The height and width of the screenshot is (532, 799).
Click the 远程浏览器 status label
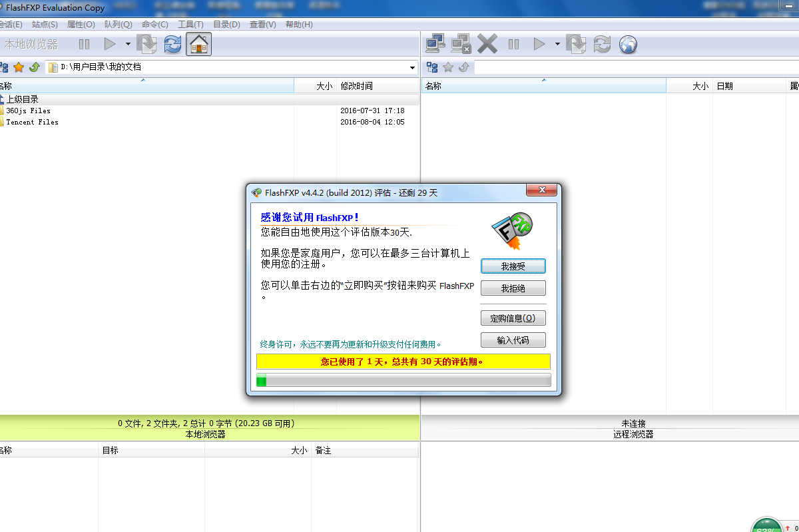(633, 434)
